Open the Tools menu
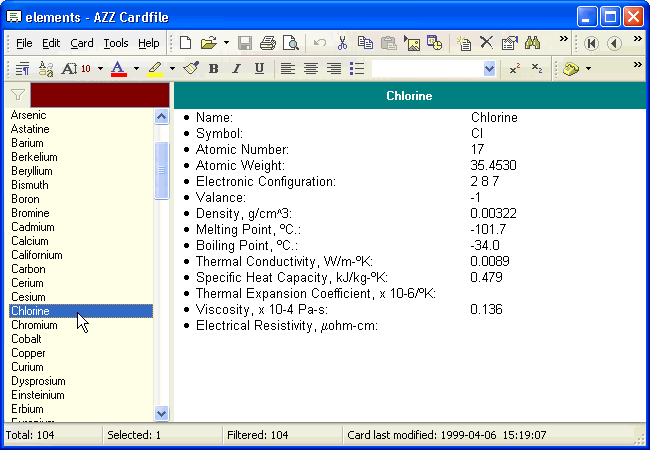This screenshot has width=650, height=450. coord(116,43)
